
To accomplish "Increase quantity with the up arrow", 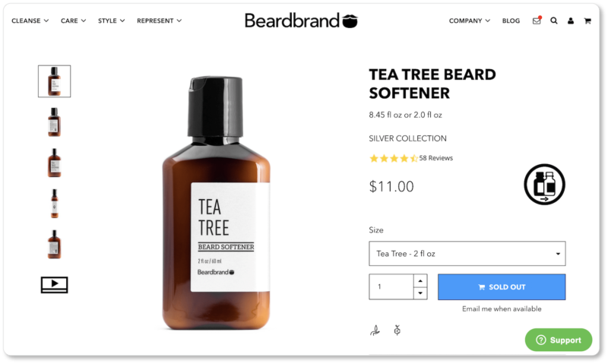I will (x=420, y=280).
